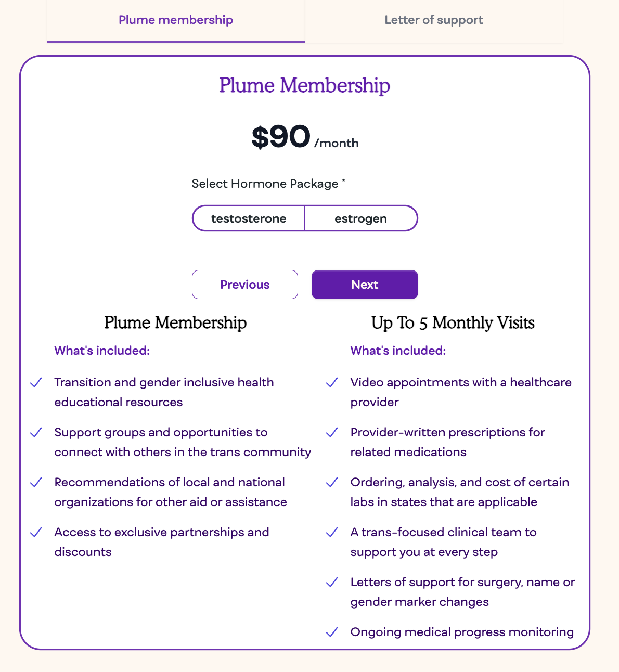
Task: Click the Plume Membership card heading
Action: pos(305,85)
